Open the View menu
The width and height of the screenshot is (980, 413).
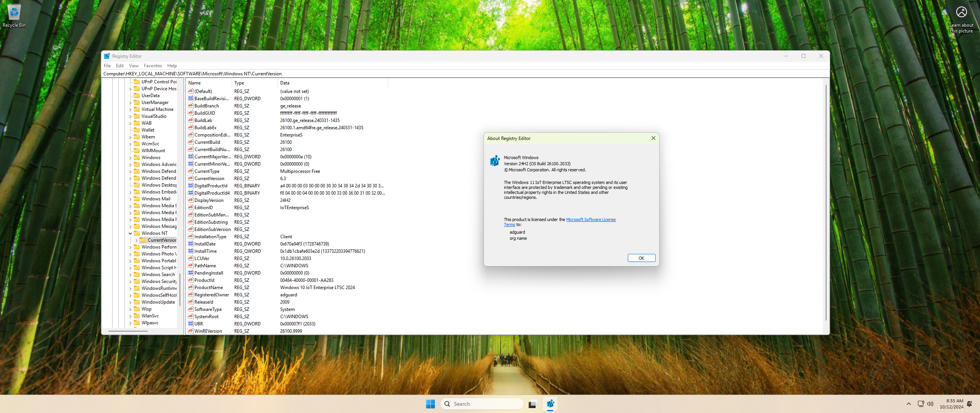point(134,66)
